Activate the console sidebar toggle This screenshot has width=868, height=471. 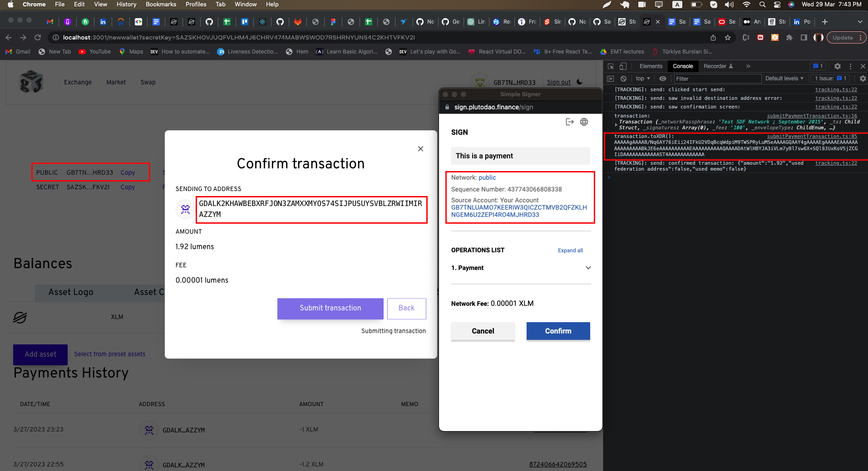tap(611, 78)
